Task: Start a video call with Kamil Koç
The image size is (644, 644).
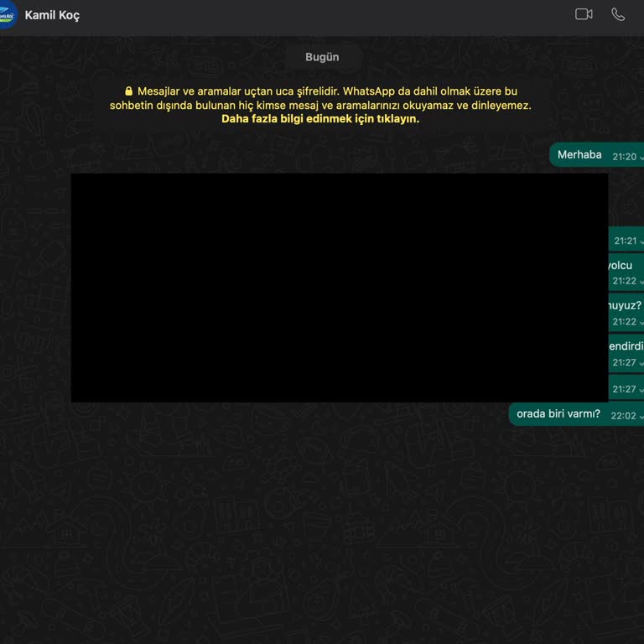Action: 584,14
